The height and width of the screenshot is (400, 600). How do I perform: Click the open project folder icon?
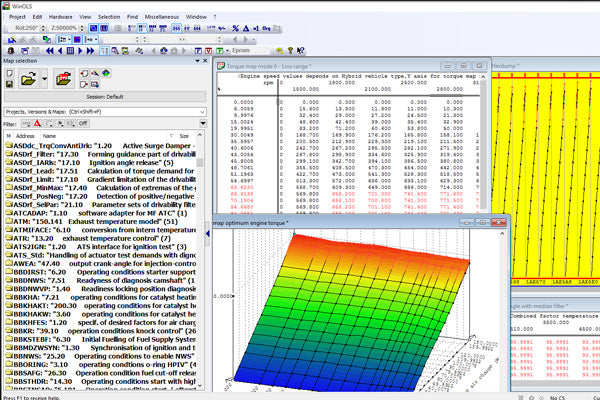tap(28, 79)
